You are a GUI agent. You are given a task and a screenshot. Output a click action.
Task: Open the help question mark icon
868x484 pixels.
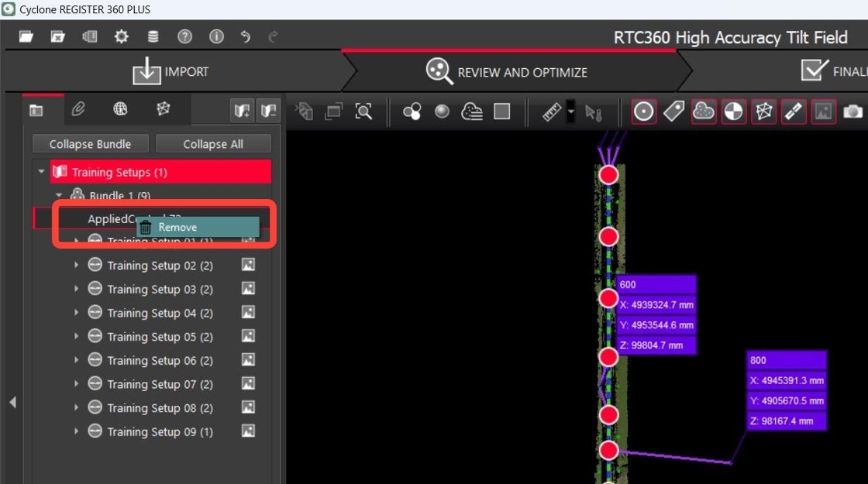[184, 36]
